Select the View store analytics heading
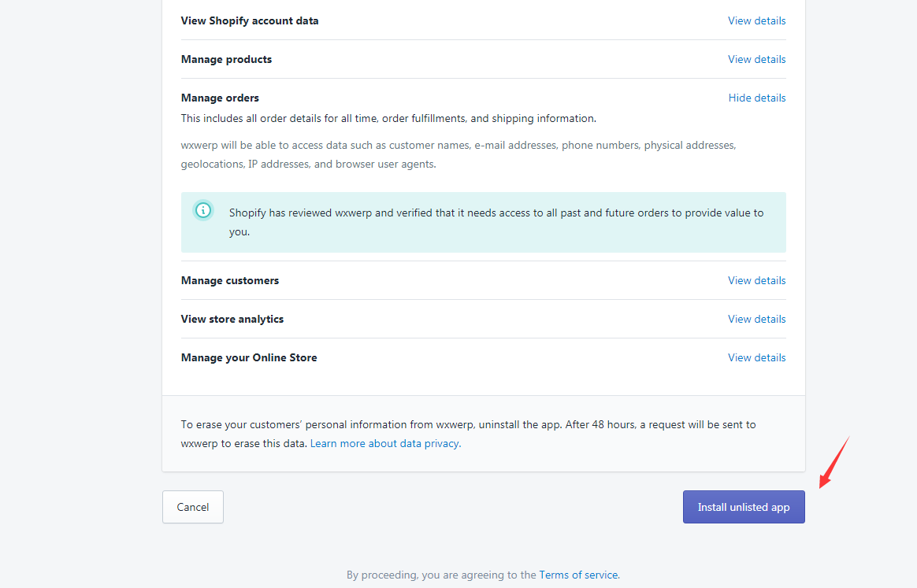The image size is (917, 588). (x=232, y=319)
